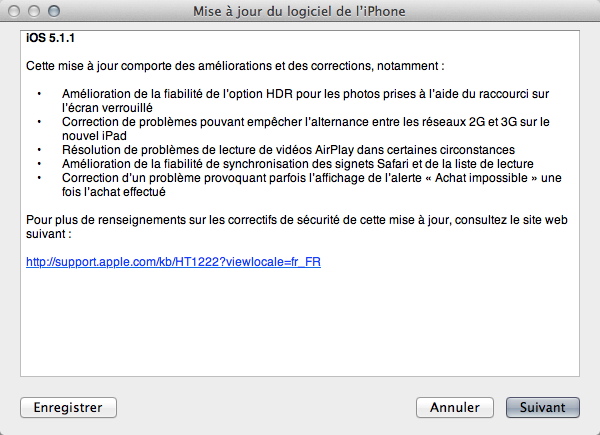600x435 pixels.
Task: Click the 'Achat impossible' alert bullet
Action: (x=311, y=184)
